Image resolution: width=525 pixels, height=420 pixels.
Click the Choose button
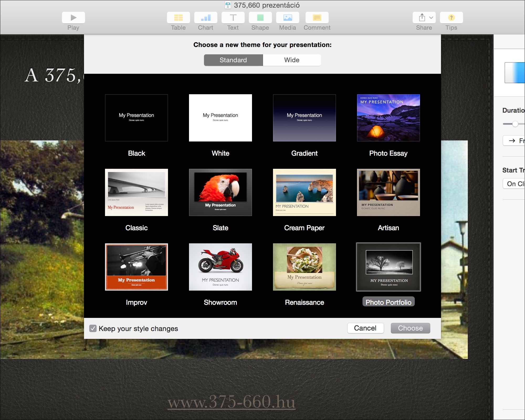click(x=410, y=328)
